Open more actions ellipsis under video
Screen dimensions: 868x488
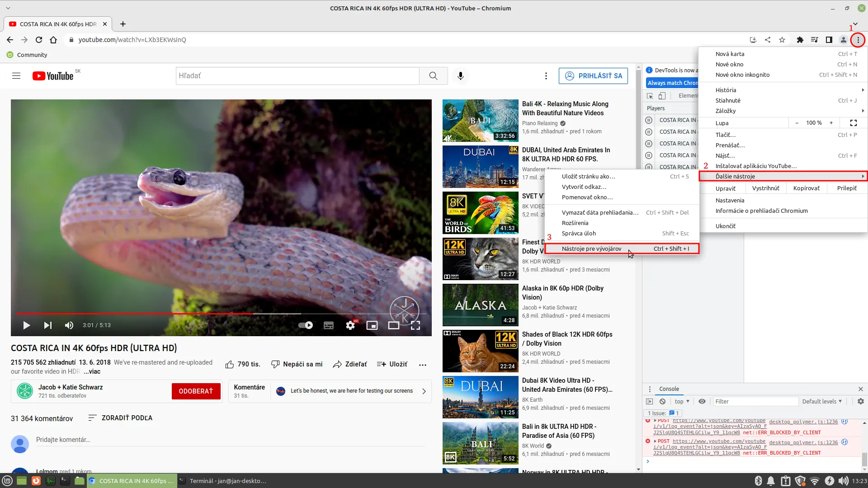[423, 365]
